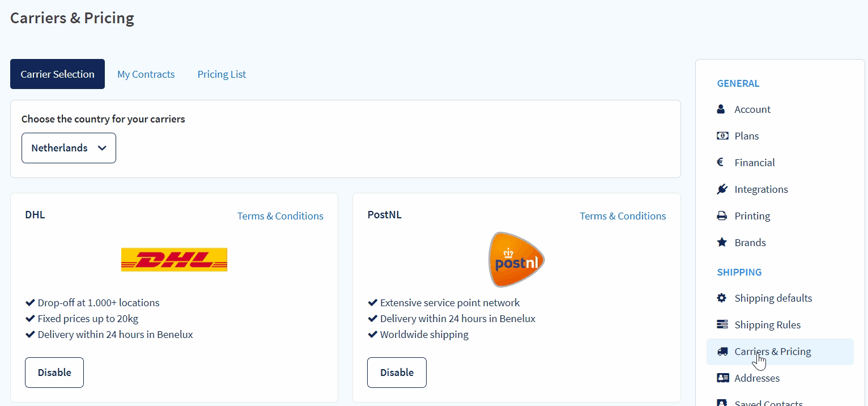Click the Shipping defaults gear icon
868x406 pixels.
[722, 298]
